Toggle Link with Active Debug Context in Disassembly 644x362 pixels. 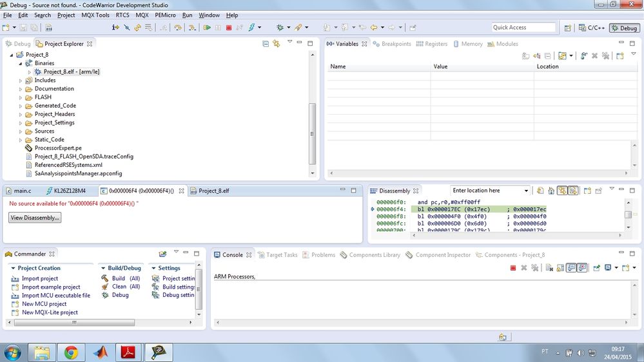pyautogui.click(x=562, y=191)
